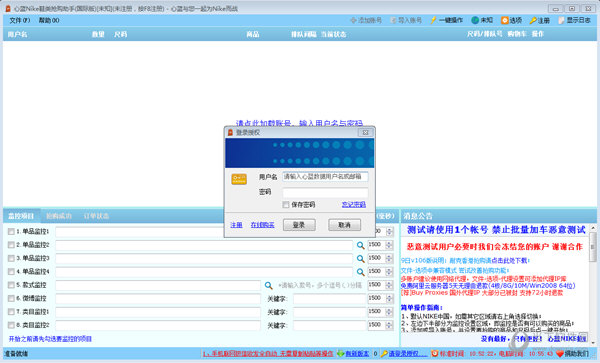600x363 pixels.
Task: Click interval spinner arrows for 单品监控4
Action: pos(389,272)
